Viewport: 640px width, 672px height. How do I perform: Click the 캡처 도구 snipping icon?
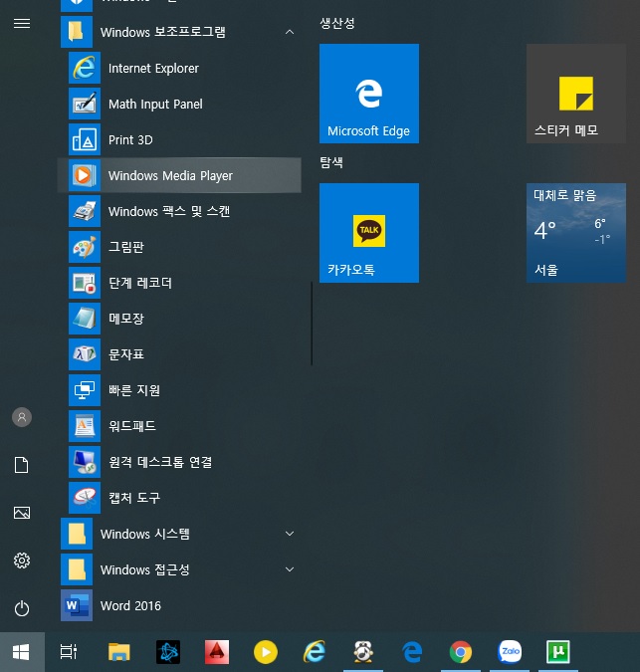pyautogui.click(x=85, y=498)
